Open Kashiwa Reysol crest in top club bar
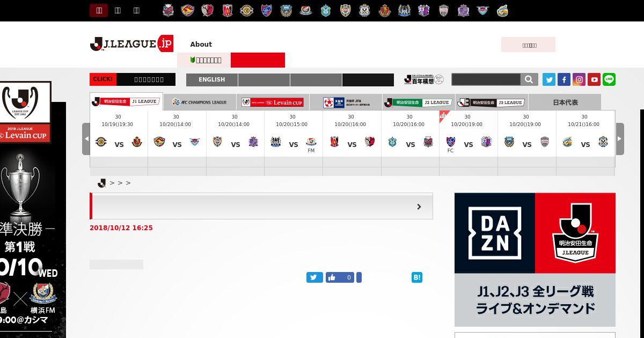The height and width of the screenshot is (338, 644). [247, 10]
